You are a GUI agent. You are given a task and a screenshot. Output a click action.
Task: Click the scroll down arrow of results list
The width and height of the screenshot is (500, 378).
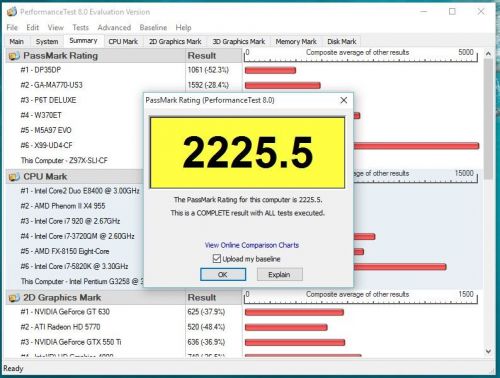click(488, 351)
